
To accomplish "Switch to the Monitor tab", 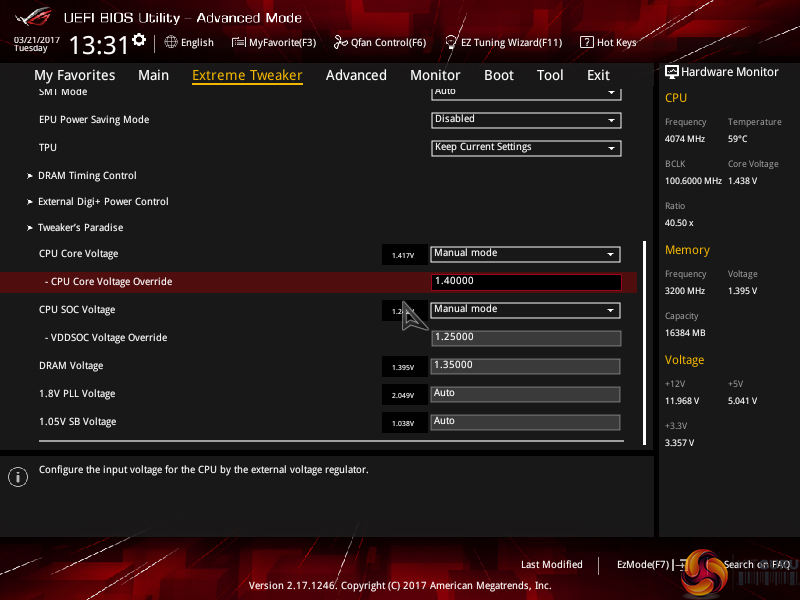I will click(435, 75).
